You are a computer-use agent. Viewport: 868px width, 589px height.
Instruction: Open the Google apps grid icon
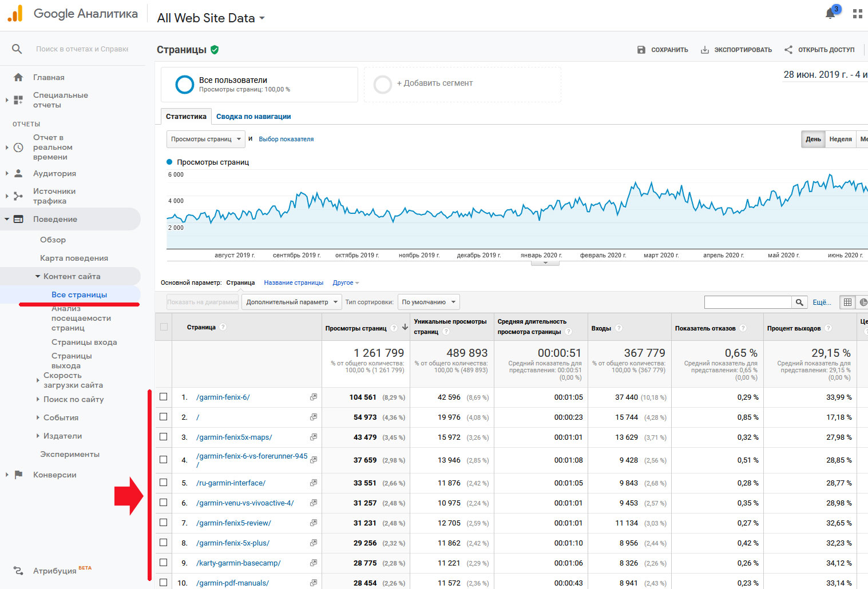coord(857,14)
